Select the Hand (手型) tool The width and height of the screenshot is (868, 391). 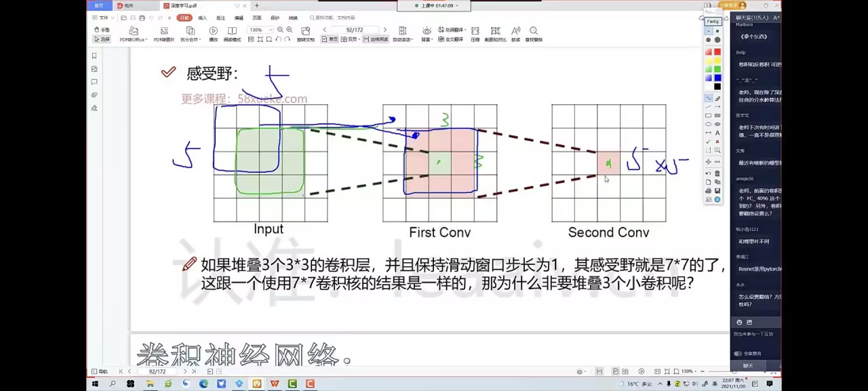[x=101, y=30]
